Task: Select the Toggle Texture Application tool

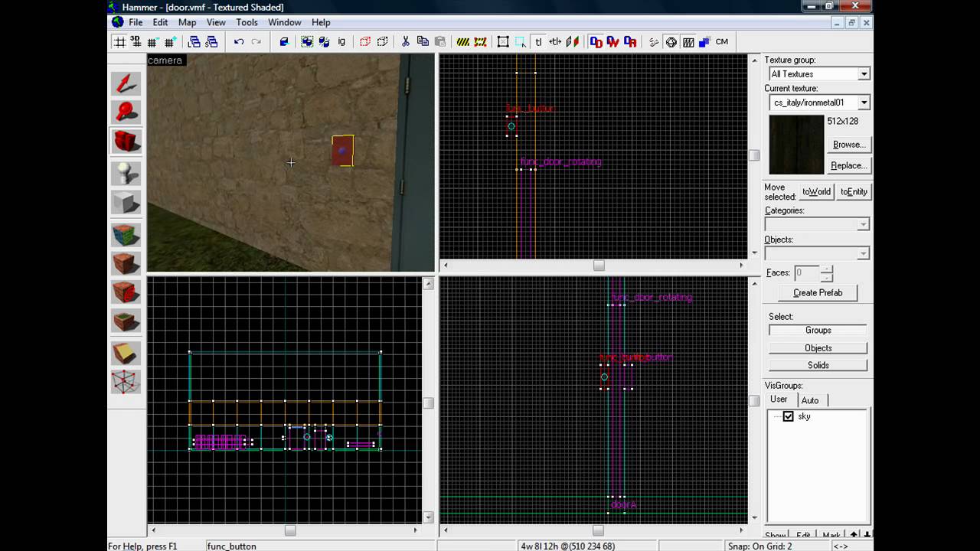Action: tap(126, 233)
